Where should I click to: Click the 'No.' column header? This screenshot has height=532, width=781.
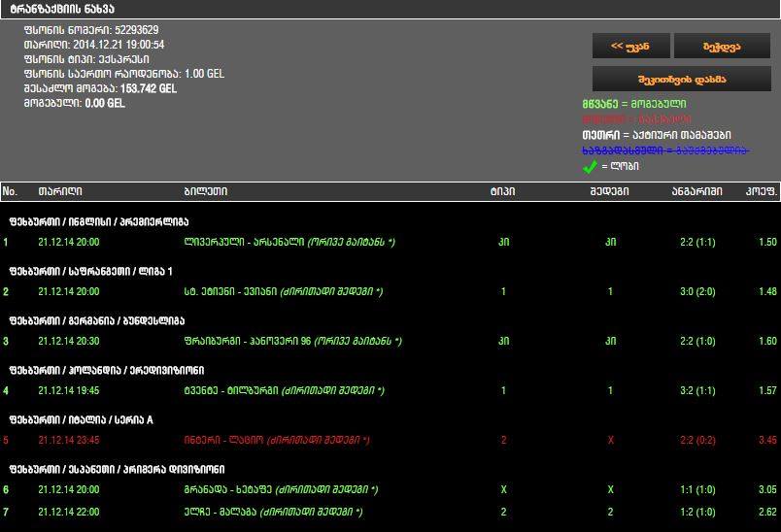pyautogui.click(x=10, y=191)
